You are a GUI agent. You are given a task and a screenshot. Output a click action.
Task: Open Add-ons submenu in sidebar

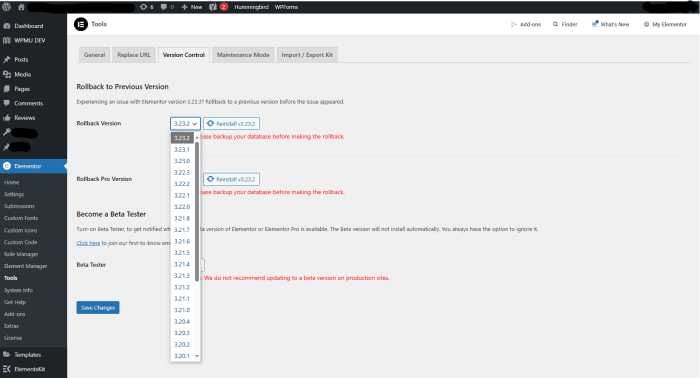point(15,314)
